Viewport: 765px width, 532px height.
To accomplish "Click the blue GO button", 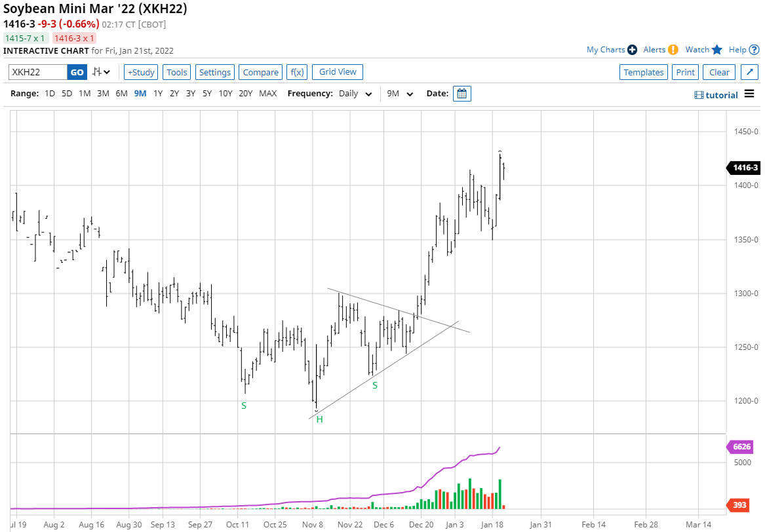I will 77,72.
